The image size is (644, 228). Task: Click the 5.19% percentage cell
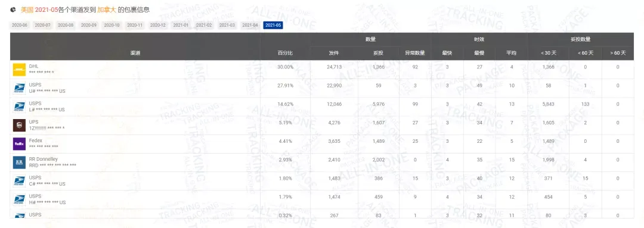[286, 123]
